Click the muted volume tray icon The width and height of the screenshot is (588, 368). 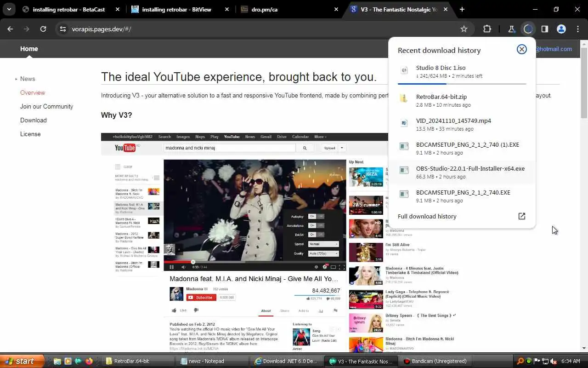point(554,361)
